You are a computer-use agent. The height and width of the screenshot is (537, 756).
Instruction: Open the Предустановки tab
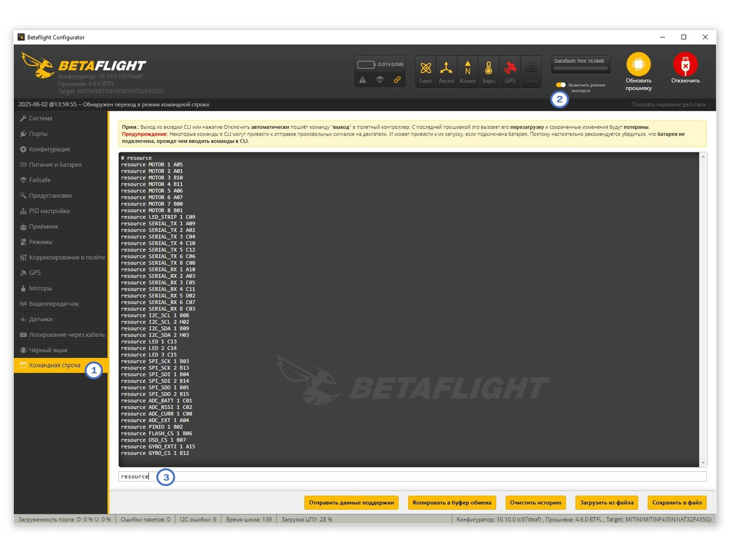coord(60,195)
